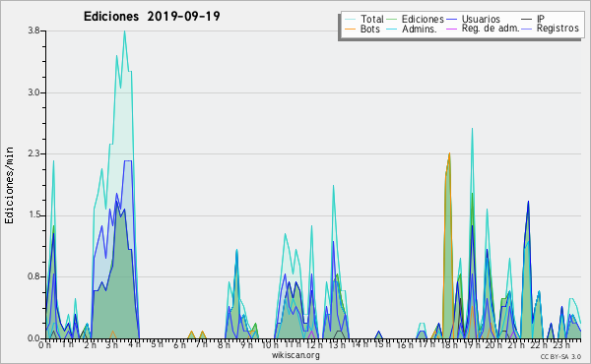591x364 pixels.
Task: Click the Total legend color line
Action: point(350,19)
